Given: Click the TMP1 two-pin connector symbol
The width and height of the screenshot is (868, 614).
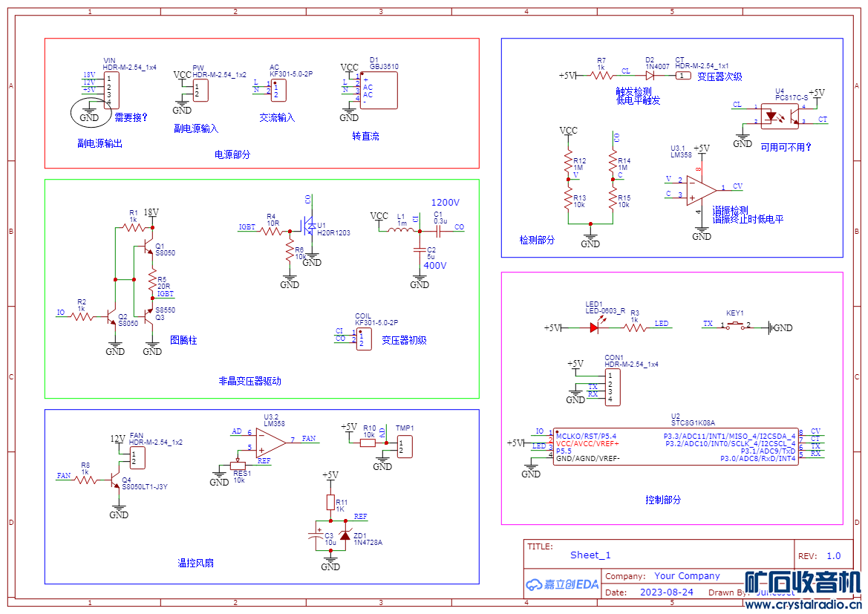Looking at the screenshot, I should click(x=405, y=446).
